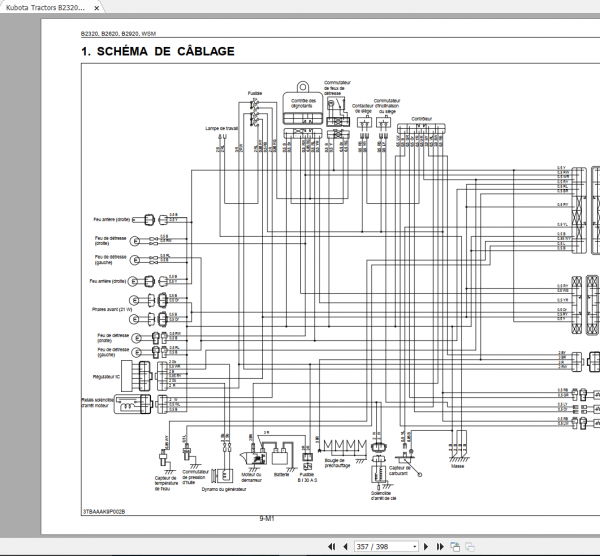Click the 'Dynamo du générateur' label
Viewport: 600px width, 556px height.
pyautogui.click(x=224, y=489)
